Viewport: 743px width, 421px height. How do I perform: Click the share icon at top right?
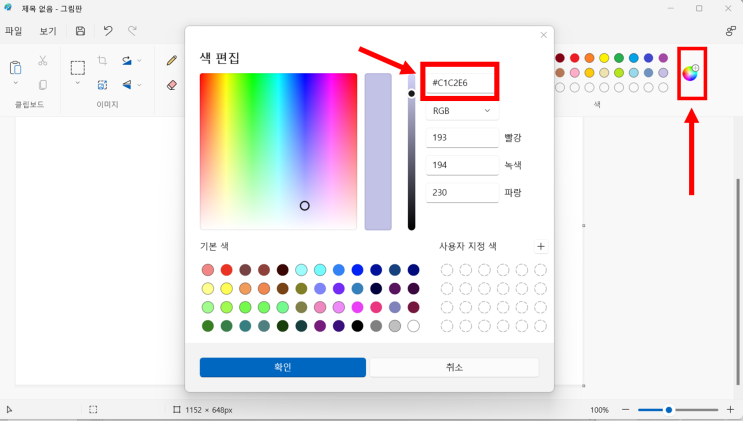click(731, 31)
